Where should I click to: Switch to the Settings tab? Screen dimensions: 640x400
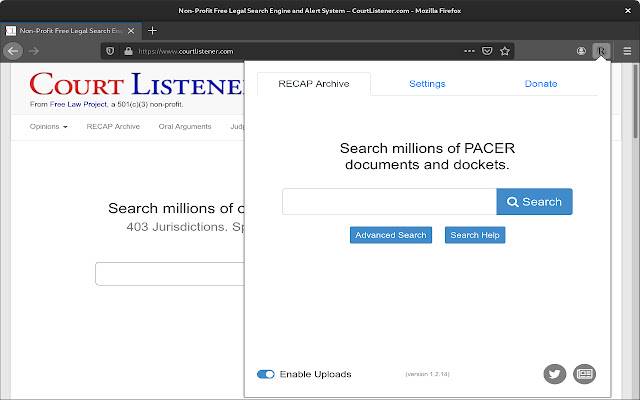(x=427, y=84)
